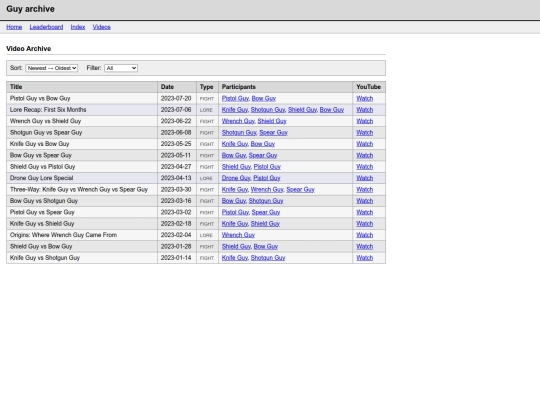This screenshot has width=540, height=405.
Task: Watch the Knife Guy vs Bow Guy video
Action: pyautogui.click(x=365, y=144)
